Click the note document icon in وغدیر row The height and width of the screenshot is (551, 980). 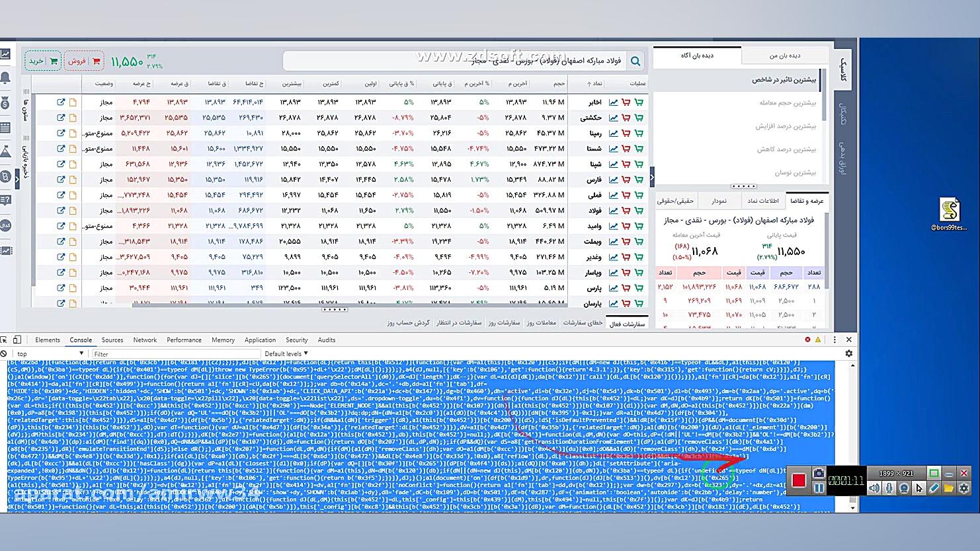coord(73,257)
